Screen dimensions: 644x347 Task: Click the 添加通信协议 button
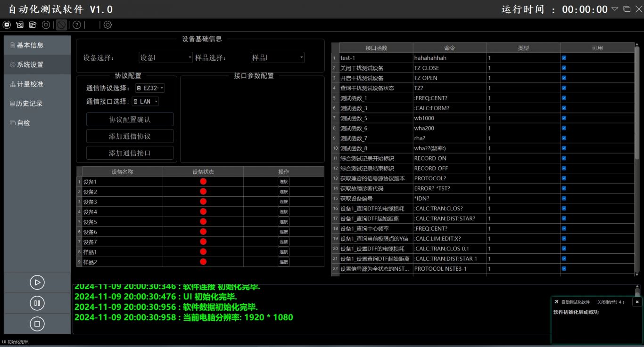point(130,136)
